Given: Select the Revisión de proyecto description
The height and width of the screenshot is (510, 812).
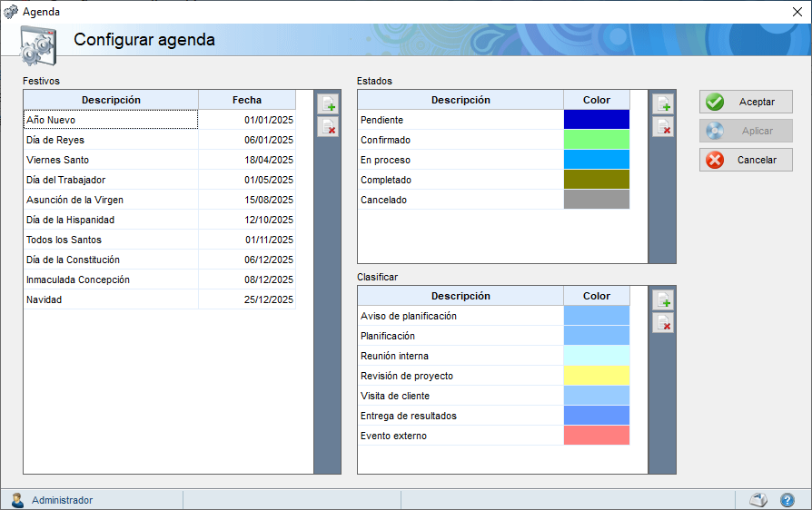Looking at the screenshot, I should click(x=460, y=376).
